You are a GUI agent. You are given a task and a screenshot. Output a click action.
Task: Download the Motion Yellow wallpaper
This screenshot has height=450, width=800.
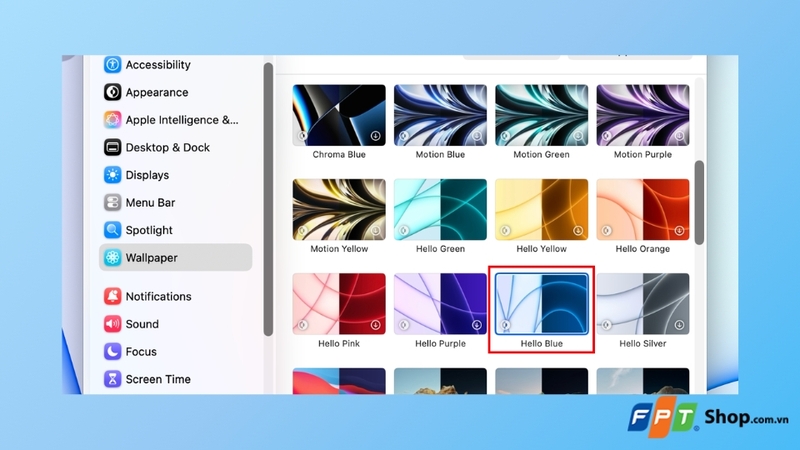pyautogui.click(x=376, y=231)
